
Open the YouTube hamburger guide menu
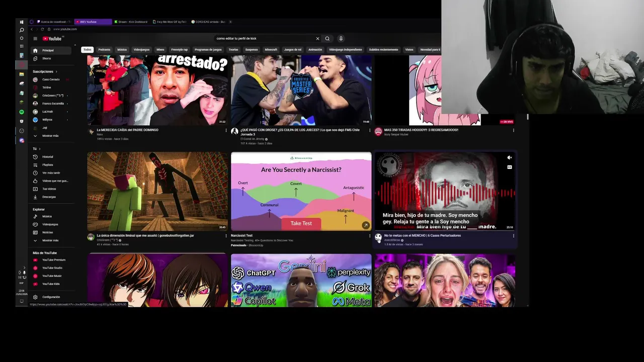(35, 39)
